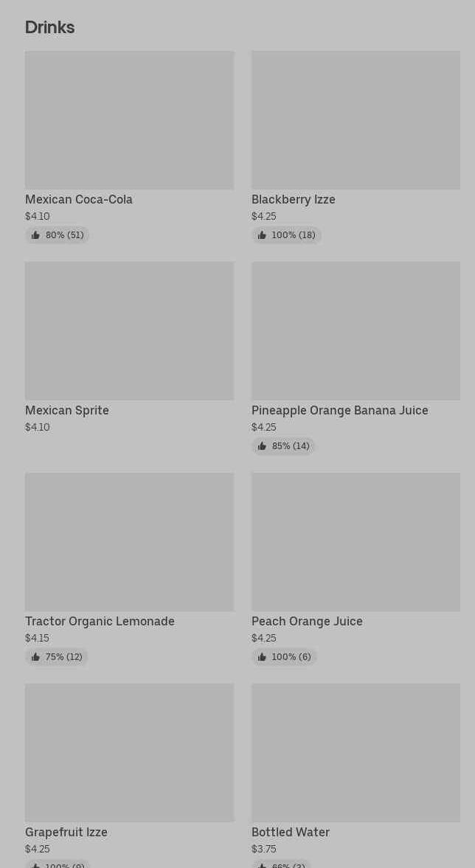475x868 pixels.
Task: Click the Grapefruit Izze item name
Action: click(66, 832)
